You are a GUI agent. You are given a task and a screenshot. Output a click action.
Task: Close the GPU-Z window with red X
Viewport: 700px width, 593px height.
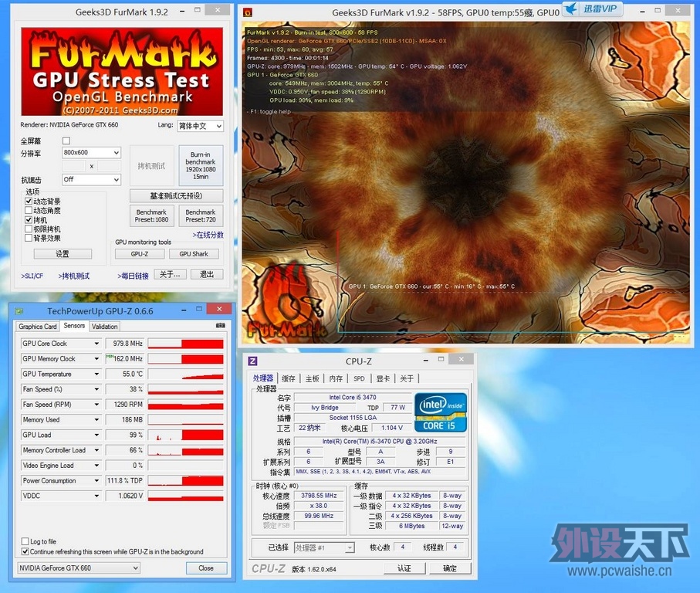(219, 309)
